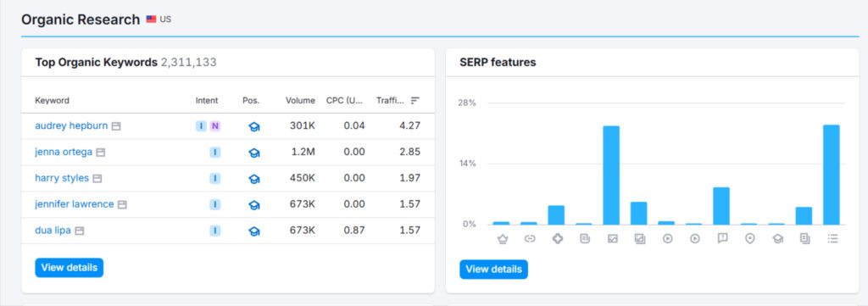The image size is (868, 306).
Task: Click the 2.85 traffic value
Action: tap(409, 152)
